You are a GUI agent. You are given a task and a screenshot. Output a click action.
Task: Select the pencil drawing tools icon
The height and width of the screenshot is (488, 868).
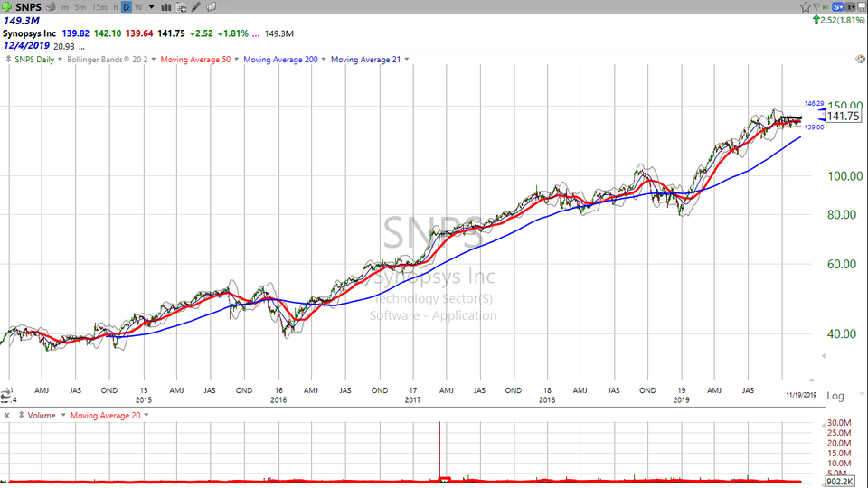pos(196,7)
